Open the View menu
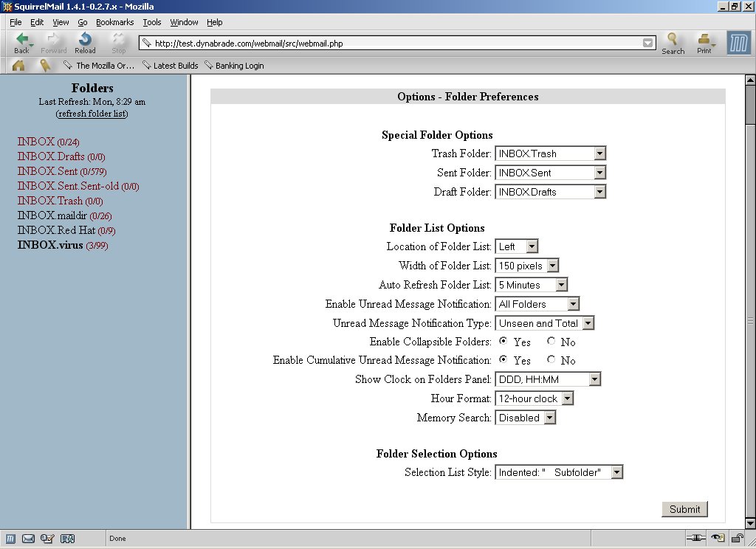 [61, 22]
